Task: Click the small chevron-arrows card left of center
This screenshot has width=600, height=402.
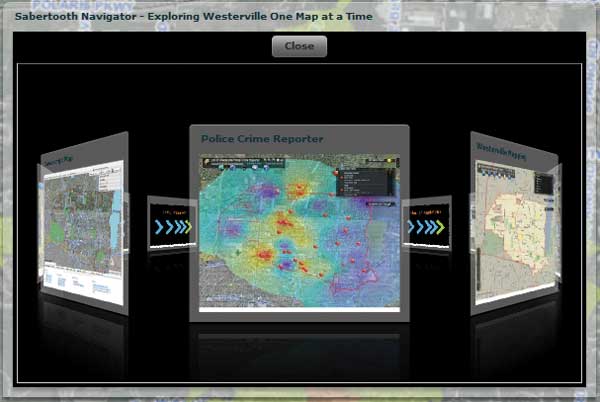Action: [x=172, y=223]
